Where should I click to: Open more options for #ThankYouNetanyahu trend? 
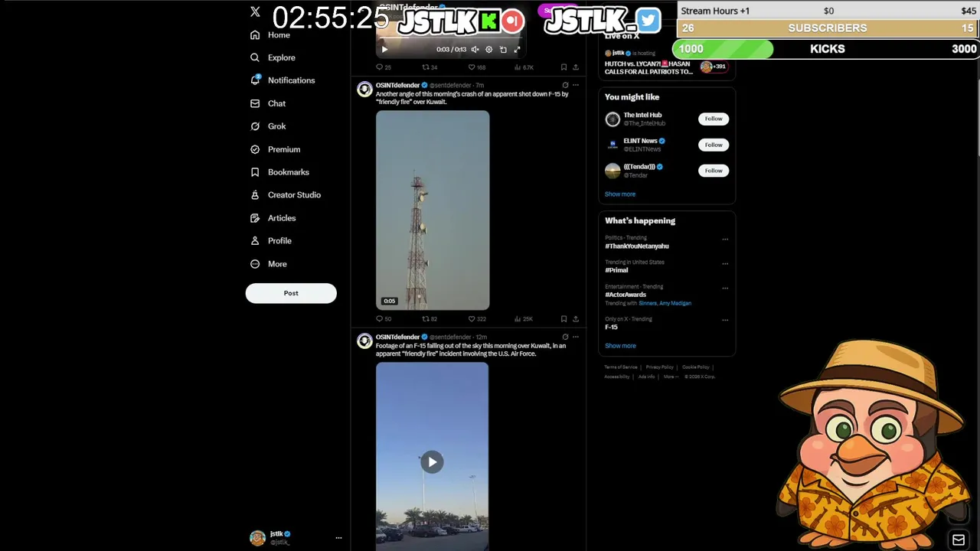point(725,240)
